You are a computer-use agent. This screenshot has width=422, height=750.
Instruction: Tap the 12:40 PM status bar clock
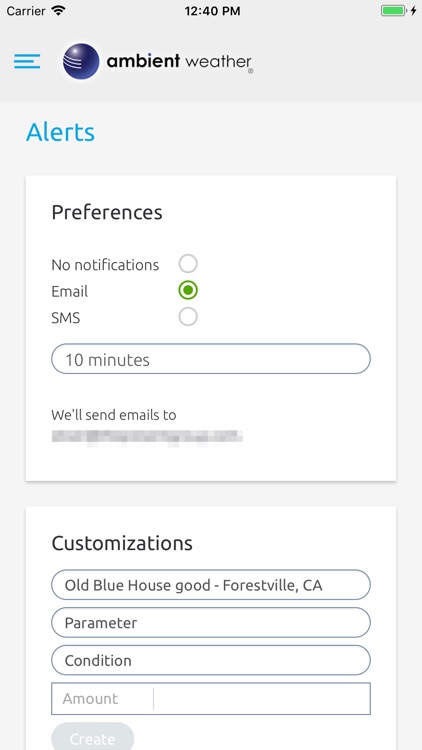(212, 11)
